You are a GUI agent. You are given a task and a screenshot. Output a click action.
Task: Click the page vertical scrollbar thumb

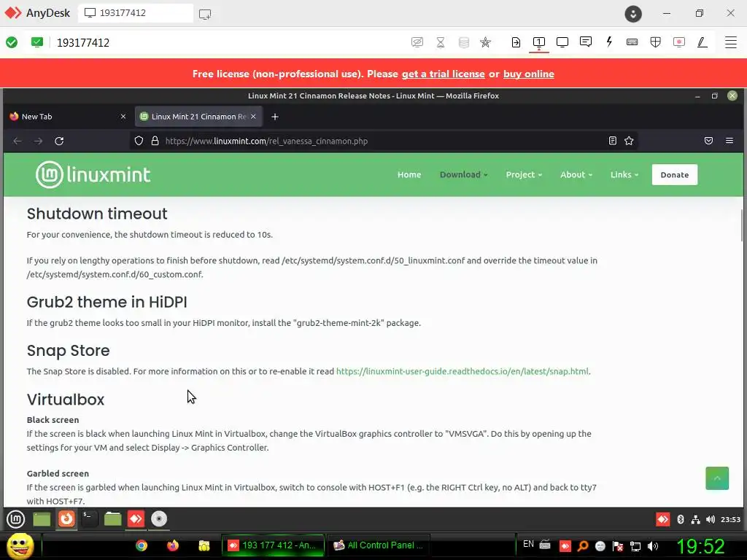coord(742,225)
